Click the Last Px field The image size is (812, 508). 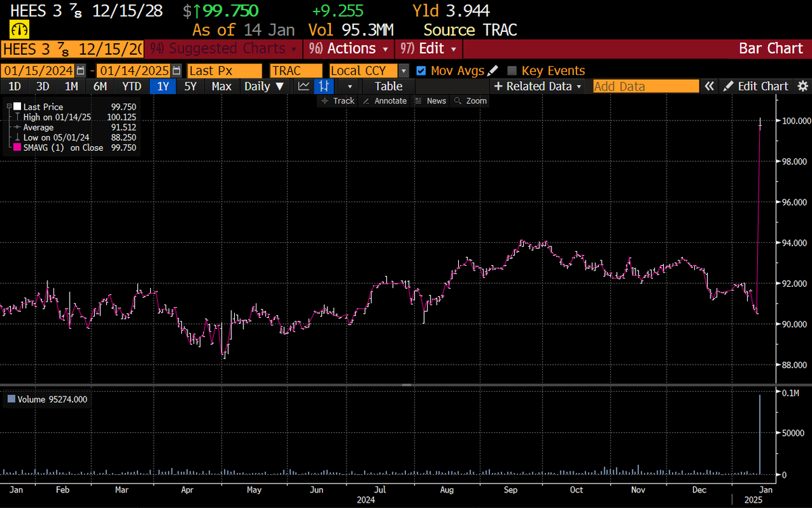(x=225, y=70)
